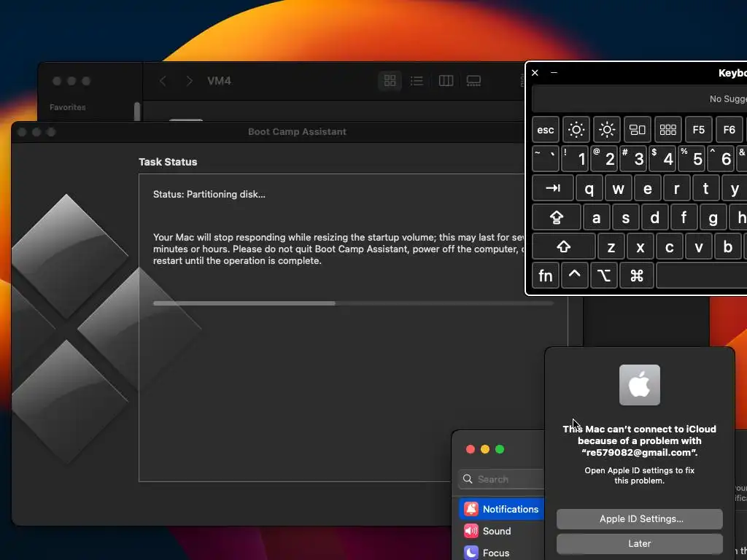Tap the c key on Keyboard Viewer

[670, 246]
